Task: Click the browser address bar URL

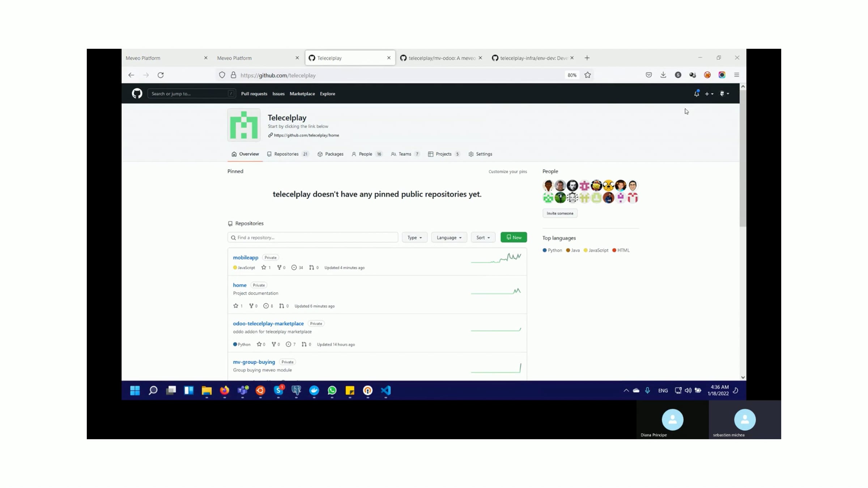Action: coord(278,75)
